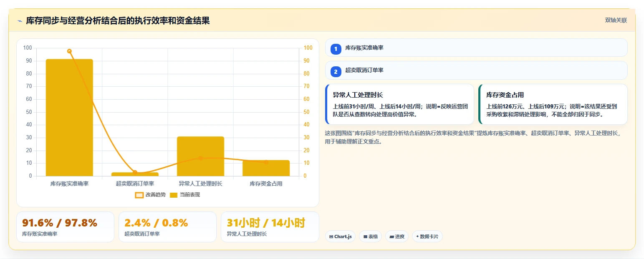Click the text 上线前126万元、上线后109万元
The height and width of the screenshot is (259, 644).
[525, 106]
